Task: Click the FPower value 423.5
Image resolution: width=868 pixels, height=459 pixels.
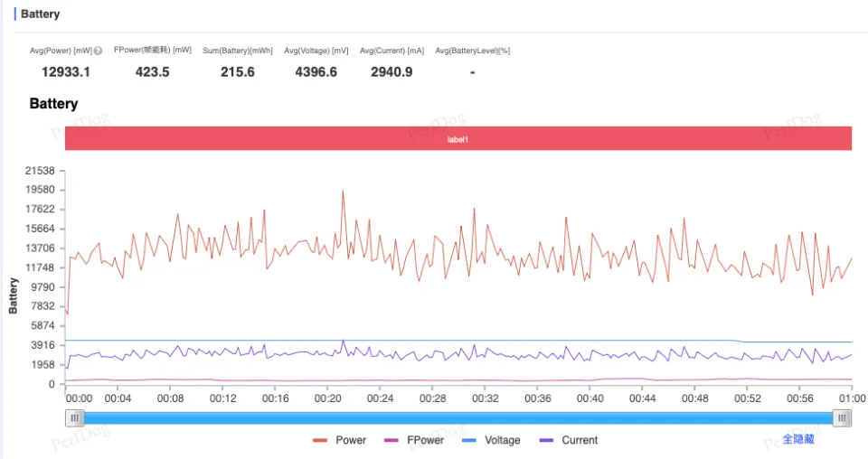Action: [153, 71]
